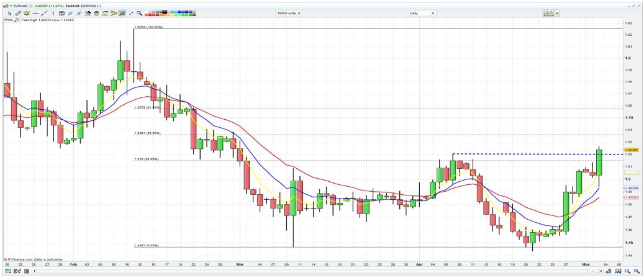Pick the pencil drawing tool
Image resolution: width=644 pixels, height=278 pixels.
[x=18, y=12]
